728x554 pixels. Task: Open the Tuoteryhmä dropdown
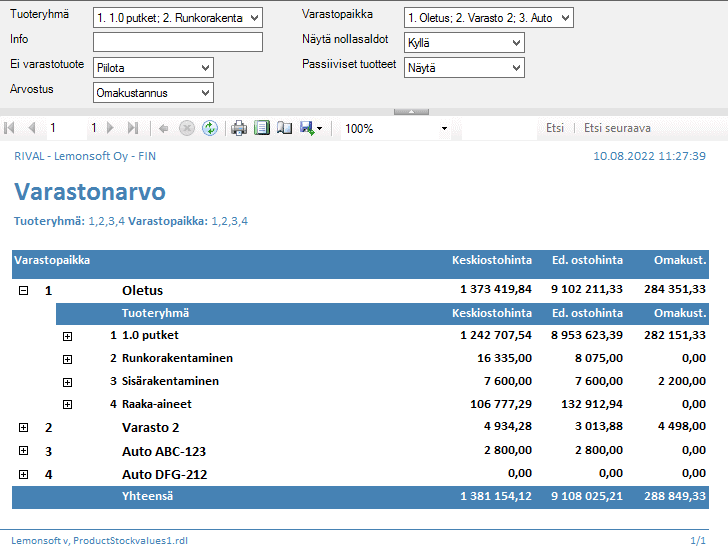click(253, 18)
